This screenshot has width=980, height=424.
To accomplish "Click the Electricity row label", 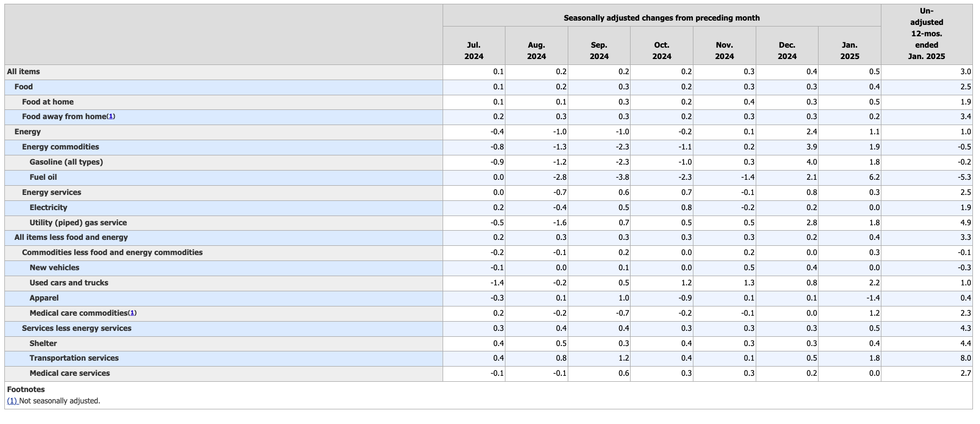I will [48, 207].
